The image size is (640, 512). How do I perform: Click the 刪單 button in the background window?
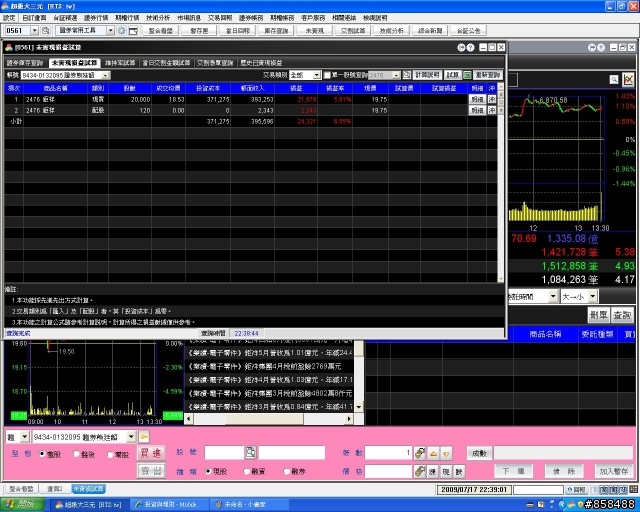tap(598, 315)
